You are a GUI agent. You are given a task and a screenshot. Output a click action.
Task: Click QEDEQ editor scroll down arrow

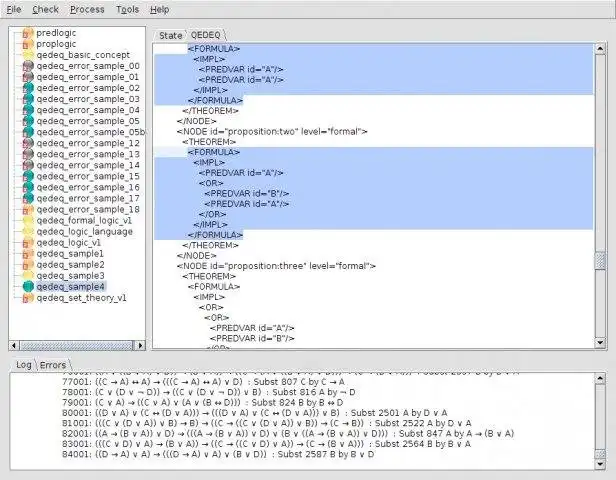600,343
